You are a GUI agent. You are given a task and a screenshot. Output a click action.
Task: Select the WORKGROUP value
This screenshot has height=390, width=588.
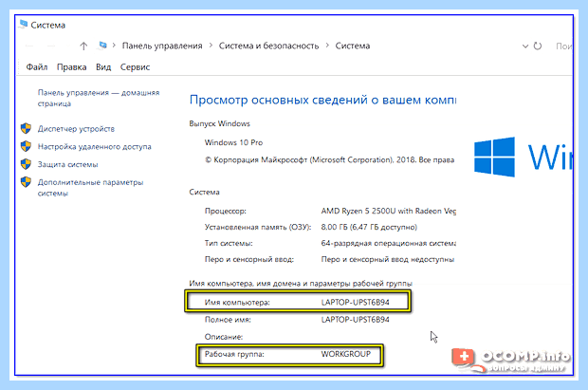[x=346, y=354]
